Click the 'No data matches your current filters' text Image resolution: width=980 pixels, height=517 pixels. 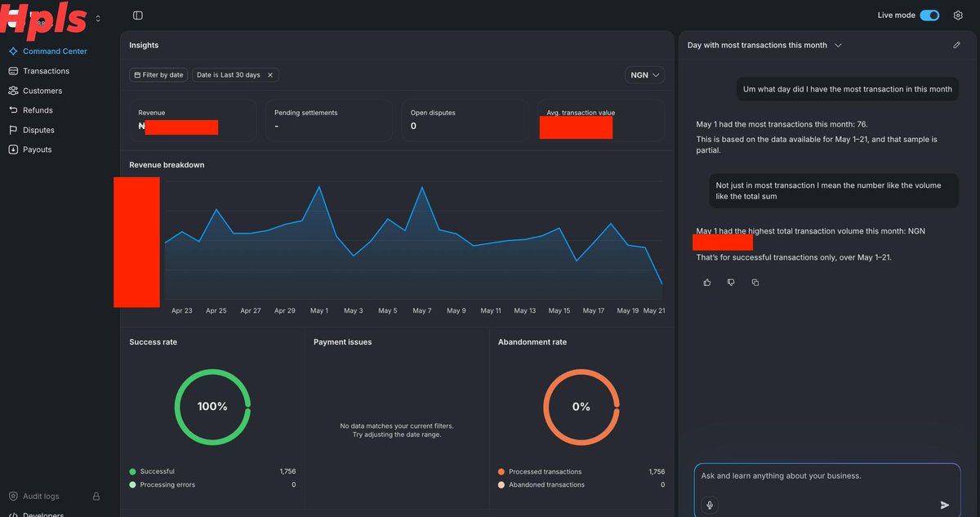397,426
